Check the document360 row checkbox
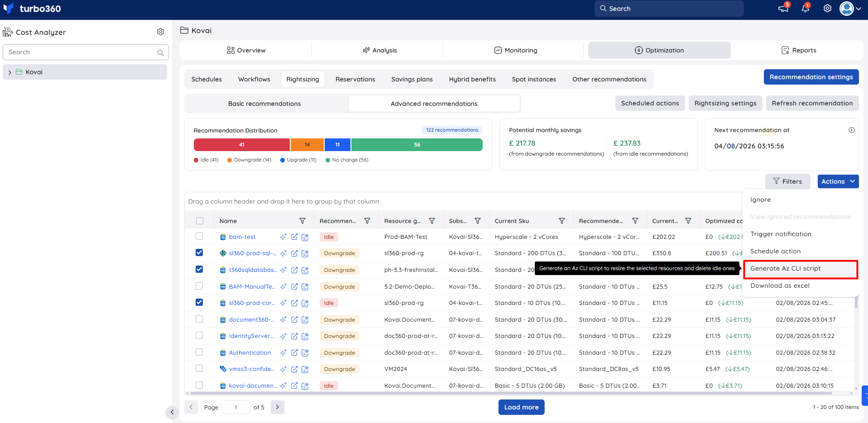The height and width of the screenshot is (423, 868). [x=199, y=319]
